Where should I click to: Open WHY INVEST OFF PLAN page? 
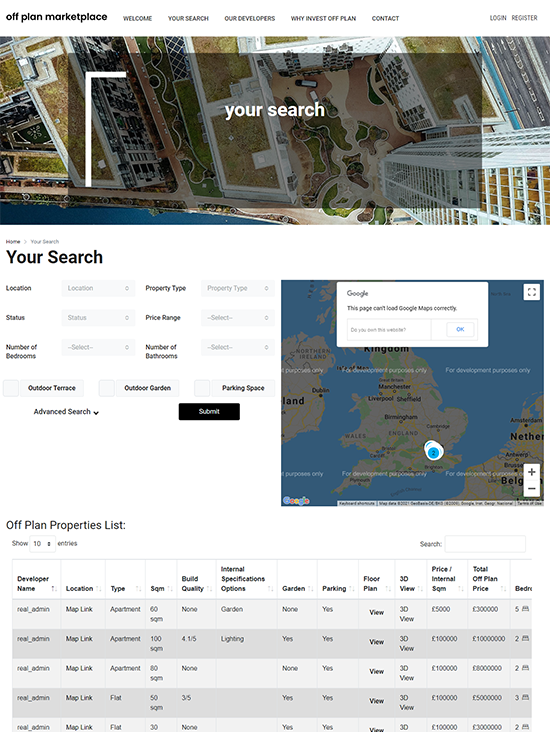click(x=323, y=19)
